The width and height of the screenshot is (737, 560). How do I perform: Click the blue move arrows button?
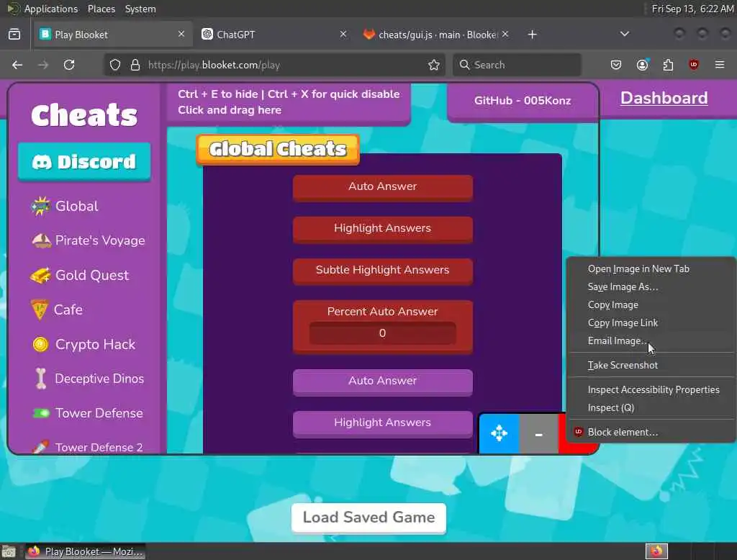click(499, 433)
